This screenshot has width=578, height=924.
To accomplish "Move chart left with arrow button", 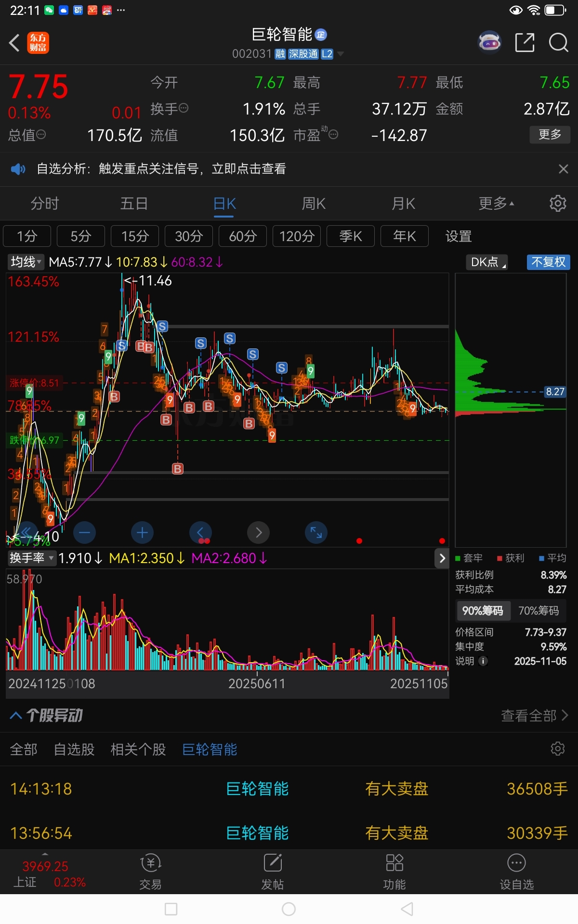I will tap(200, 532).
